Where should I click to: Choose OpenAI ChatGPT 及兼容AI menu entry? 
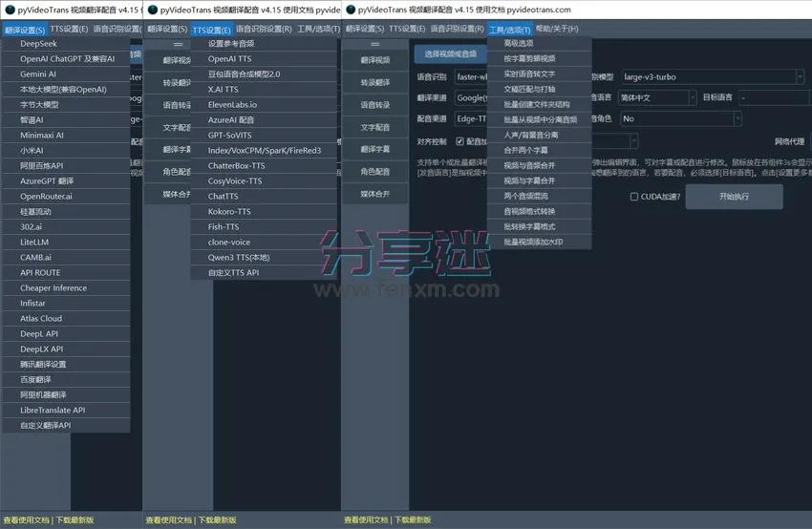tap(66, 59)
